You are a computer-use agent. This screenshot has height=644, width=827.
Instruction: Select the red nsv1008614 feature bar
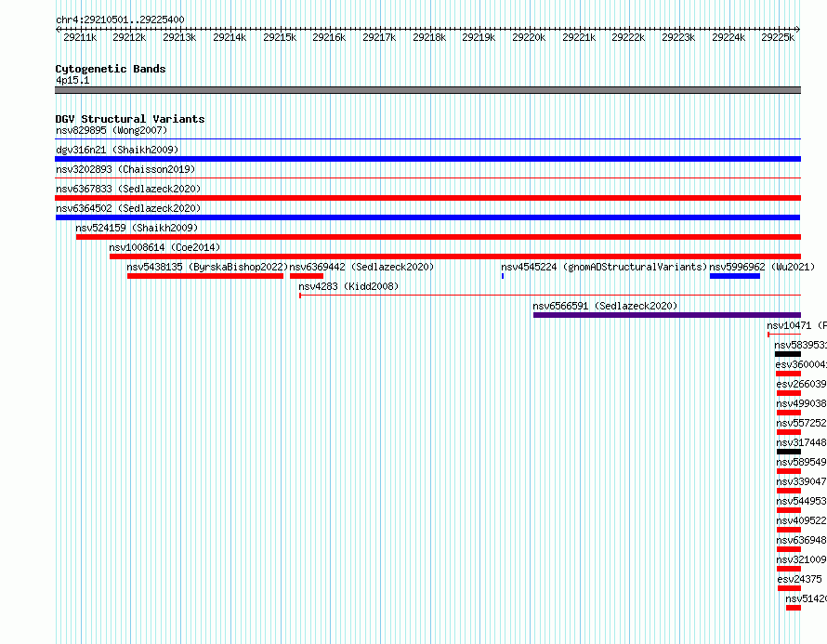click(x=455, y=256)
